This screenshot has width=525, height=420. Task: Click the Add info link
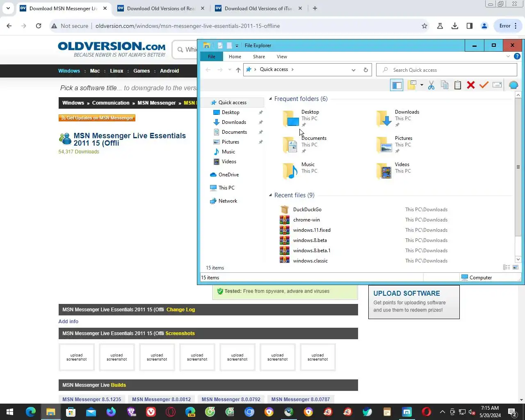[x=68, y=322]
